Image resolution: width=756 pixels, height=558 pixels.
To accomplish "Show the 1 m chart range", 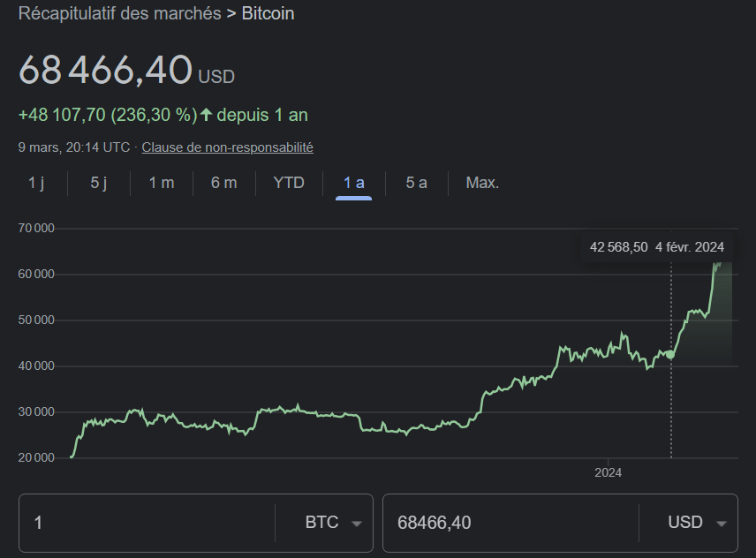I will tap(162, 183).
